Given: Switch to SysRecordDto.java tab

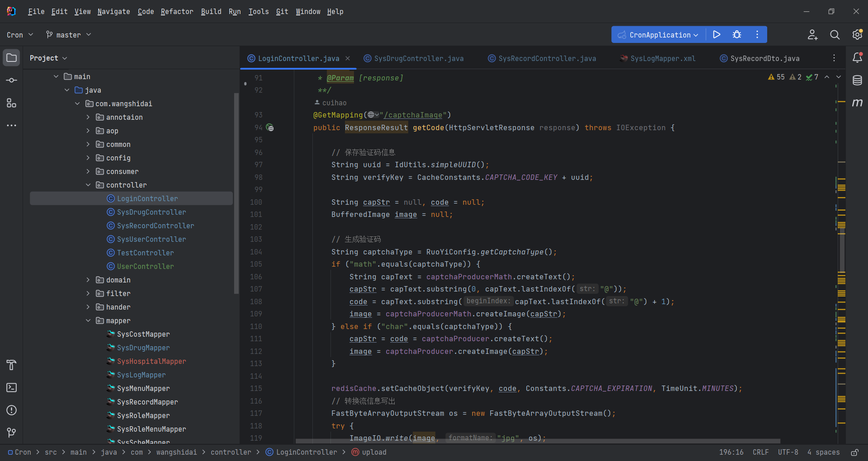Looking at the screenshot, I should pyautogui.click(x=759, y=58).
